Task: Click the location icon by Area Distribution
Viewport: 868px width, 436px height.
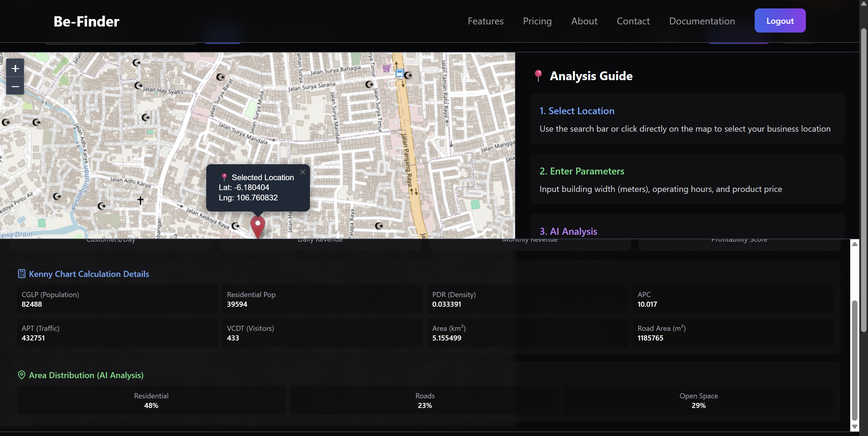Action: 22,375
